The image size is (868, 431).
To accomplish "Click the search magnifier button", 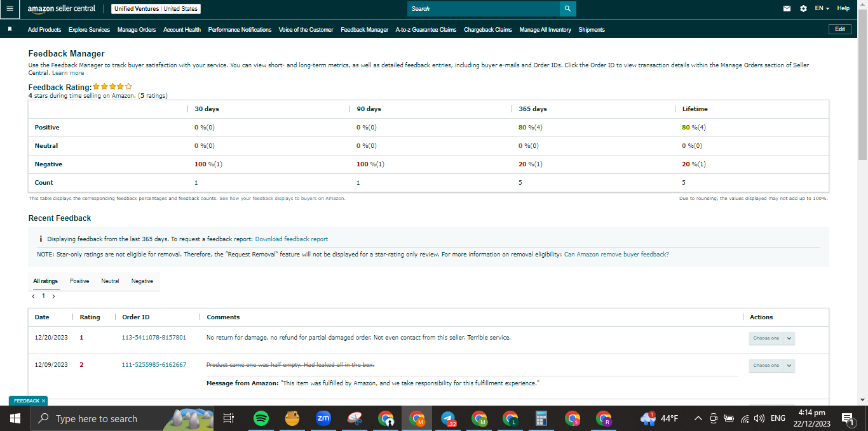I will (x=568, y=9).
